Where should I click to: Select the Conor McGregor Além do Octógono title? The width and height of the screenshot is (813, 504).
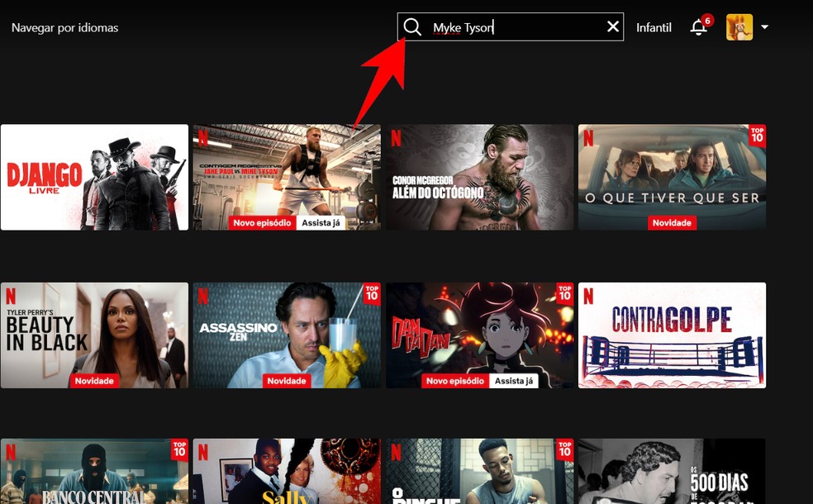tap(479, 177)
